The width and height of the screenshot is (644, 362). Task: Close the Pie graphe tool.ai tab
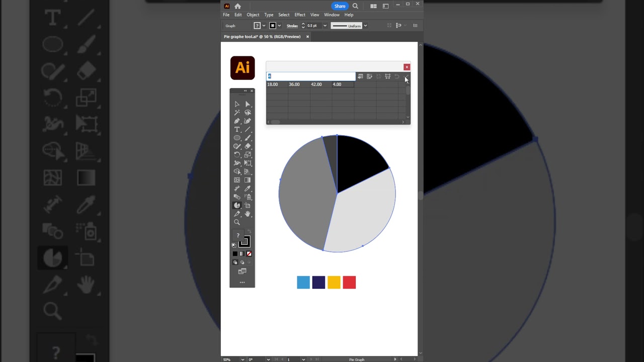click(x=307, y=37)
